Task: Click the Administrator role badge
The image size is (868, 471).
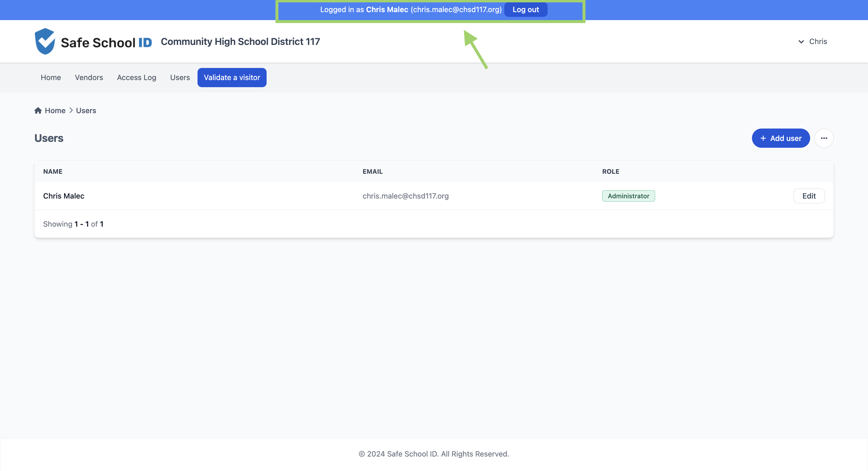Action: pyautogui.click(x=629, y=196)
